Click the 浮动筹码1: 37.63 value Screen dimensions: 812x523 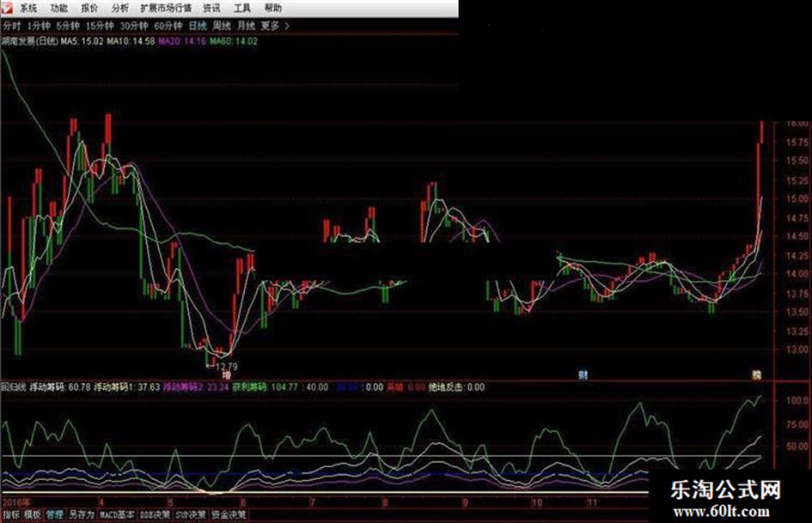coord(127,386)
